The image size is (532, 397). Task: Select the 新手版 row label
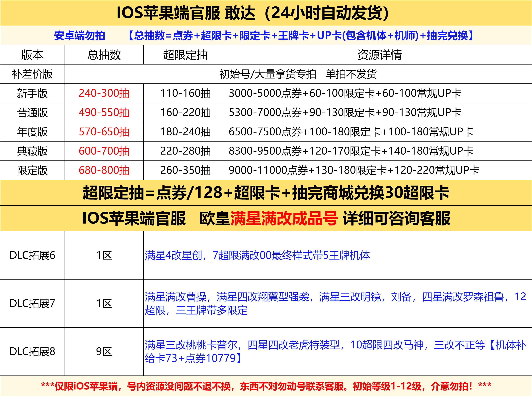[32, 93]
